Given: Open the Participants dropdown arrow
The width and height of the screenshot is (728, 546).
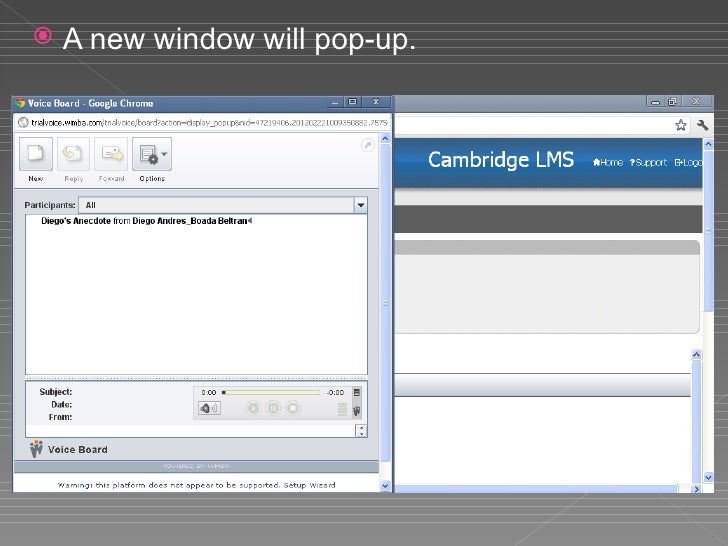Looking at the screenshot, I should [x=360, y=205].
